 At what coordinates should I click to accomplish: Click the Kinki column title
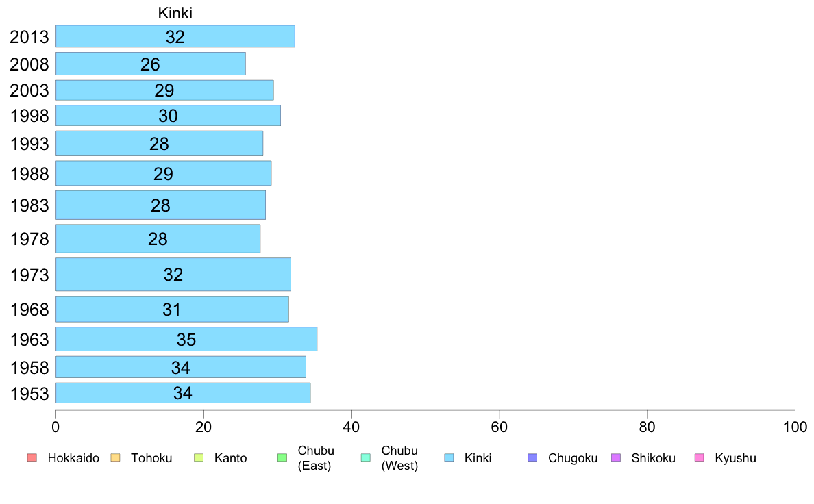click(175, 13)
